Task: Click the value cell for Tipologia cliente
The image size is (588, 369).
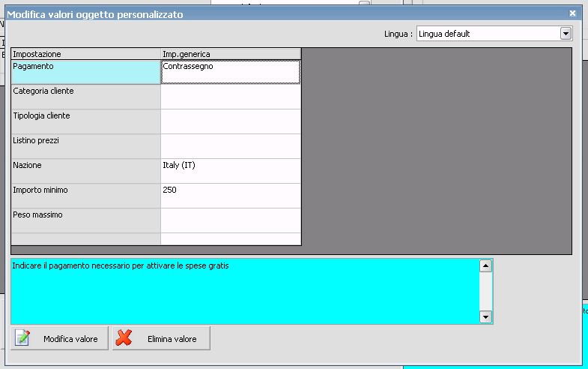Action: click(x=231, y=121)
